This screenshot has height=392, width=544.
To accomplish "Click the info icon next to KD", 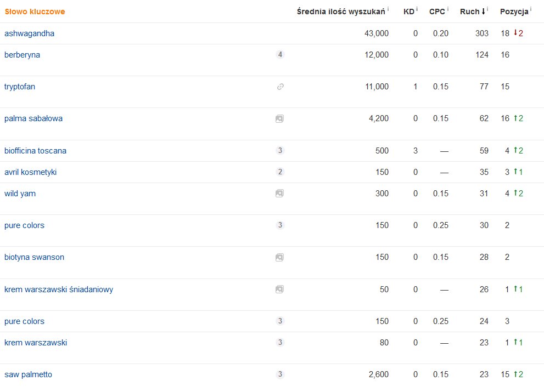I will click(x=417, y=9).
